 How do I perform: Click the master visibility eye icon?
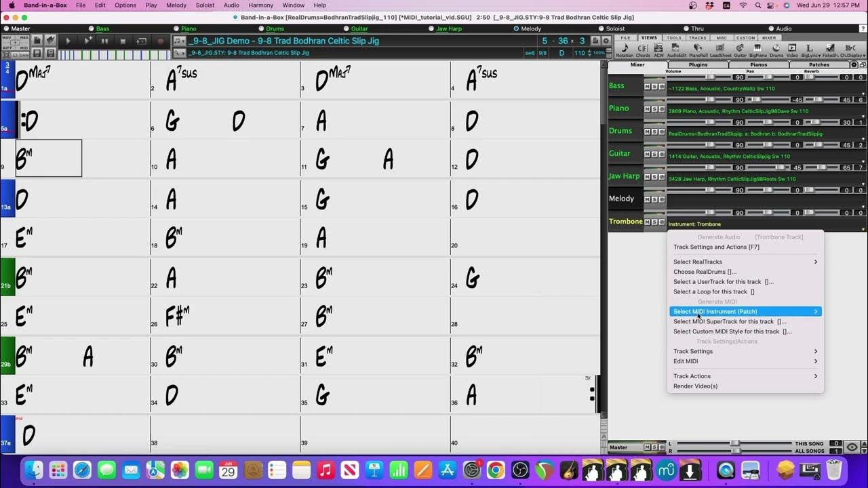(852, 447)
